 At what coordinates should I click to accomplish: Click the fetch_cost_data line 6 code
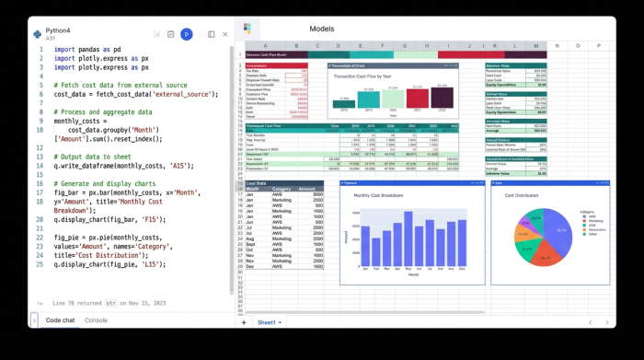point(136,94)
